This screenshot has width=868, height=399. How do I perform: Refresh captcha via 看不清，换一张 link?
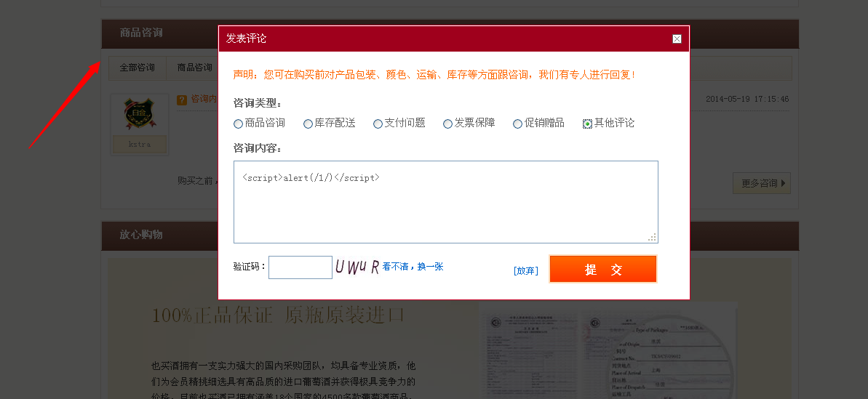(x=413, y=267)
